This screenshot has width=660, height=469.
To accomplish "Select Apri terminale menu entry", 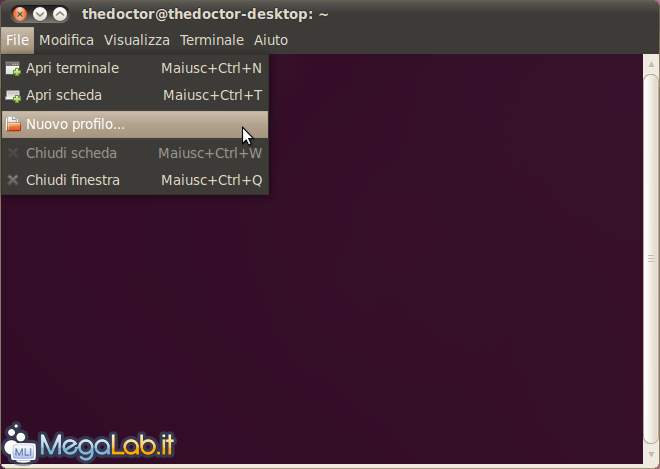I will [x=135, y=68].
